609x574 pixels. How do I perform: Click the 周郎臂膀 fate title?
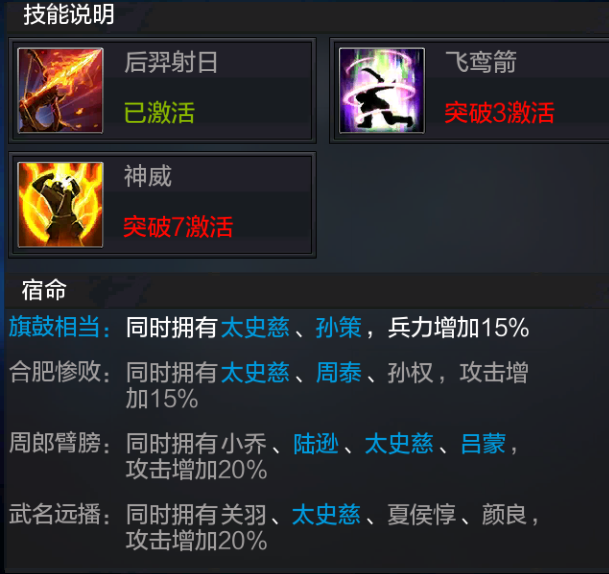[x=55, y=443]
